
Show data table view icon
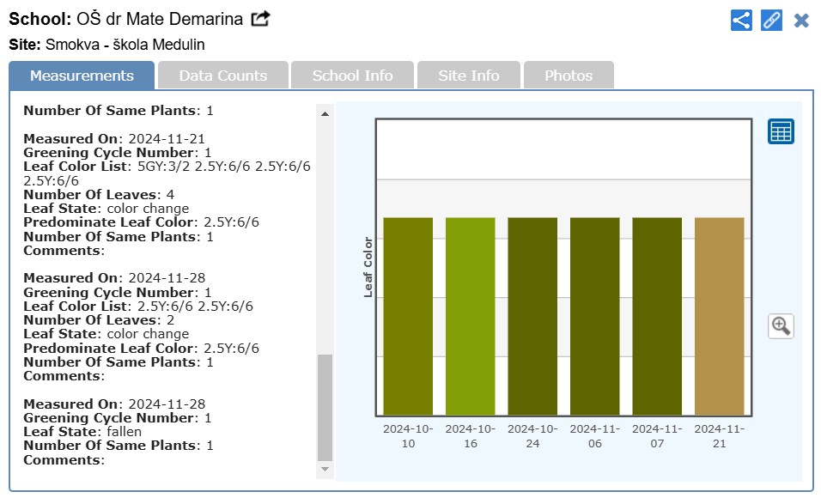tap(781, 131)
